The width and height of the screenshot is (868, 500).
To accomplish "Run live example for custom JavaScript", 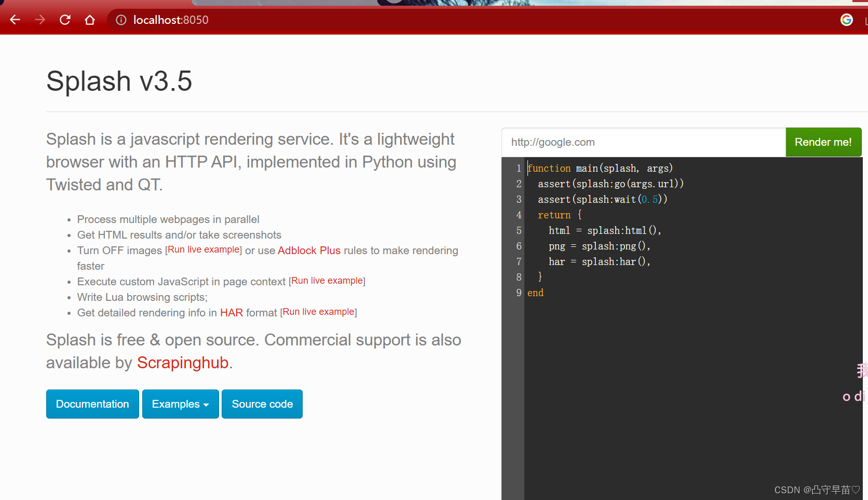I will [327, 281].
